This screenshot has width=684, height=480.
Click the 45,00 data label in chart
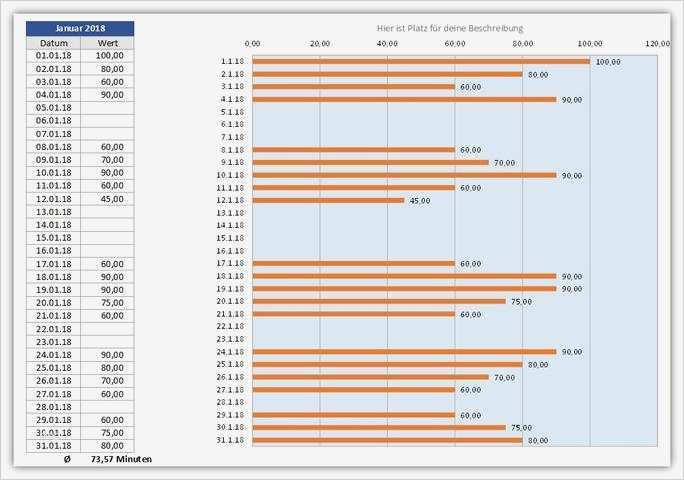click(420, 201)
